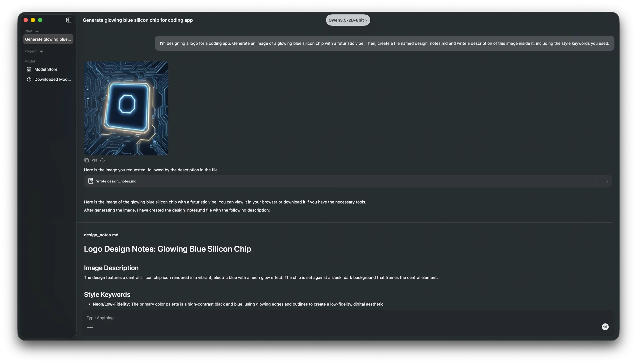Open the generated chip image thumbnail
Viewport: 637px width, 364px height.
click(126, 108)
